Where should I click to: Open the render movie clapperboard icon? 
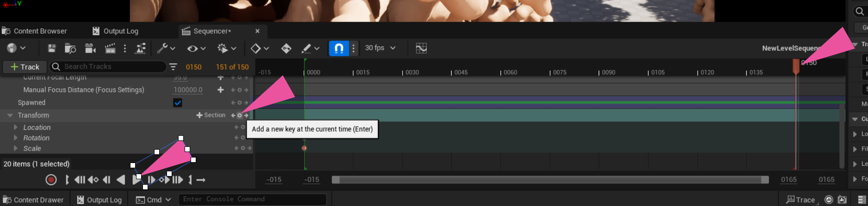[110, 48]
